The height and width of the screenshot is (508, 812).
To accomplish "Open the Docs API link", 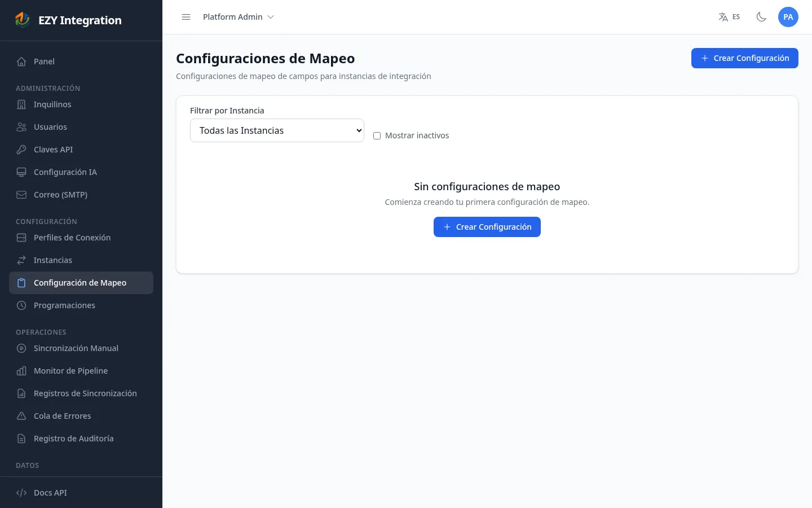I will coord(81,493).
